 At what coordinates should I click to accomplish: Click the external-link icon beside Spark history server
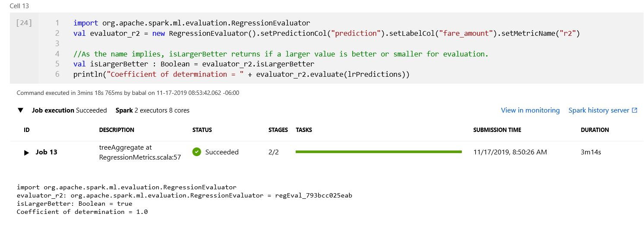[x=635, y=110]
